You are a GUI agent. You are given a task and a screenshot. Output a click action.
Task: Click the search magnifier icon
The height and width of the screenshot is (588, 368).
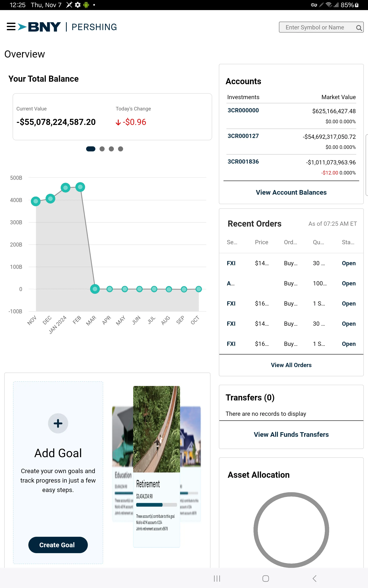tap(359, 28)
